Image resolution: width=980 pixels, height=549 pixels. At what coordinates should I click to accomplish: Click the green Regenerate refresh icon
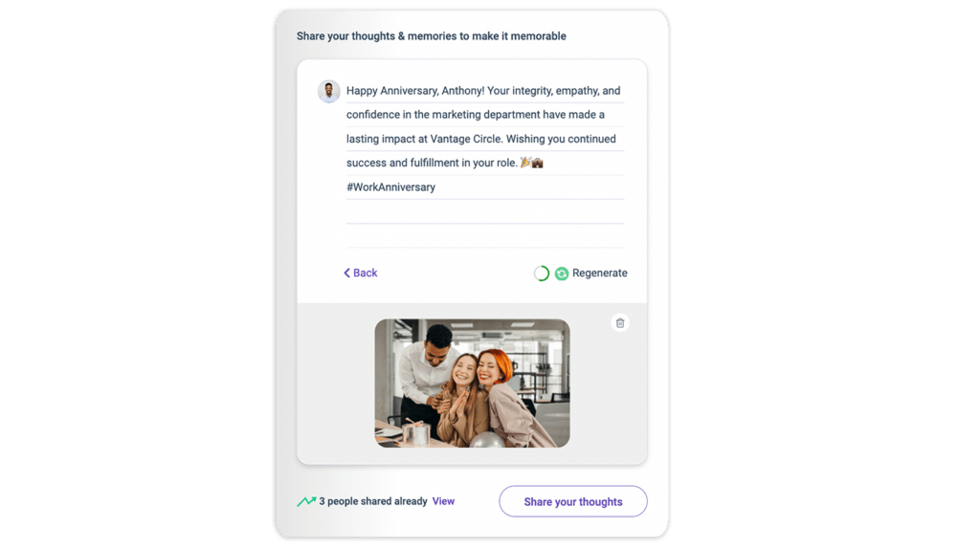pyautogui.click(x=561, y=274)
